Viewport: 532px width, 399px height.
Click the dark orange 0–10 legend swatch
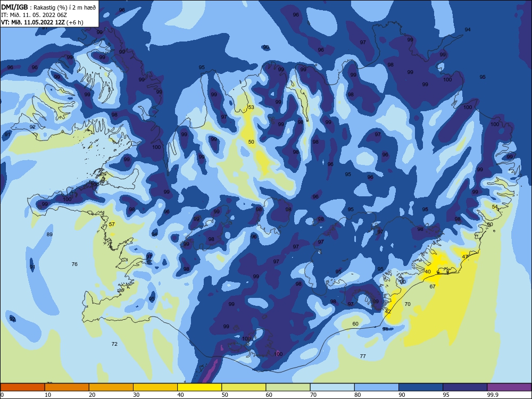22,387
